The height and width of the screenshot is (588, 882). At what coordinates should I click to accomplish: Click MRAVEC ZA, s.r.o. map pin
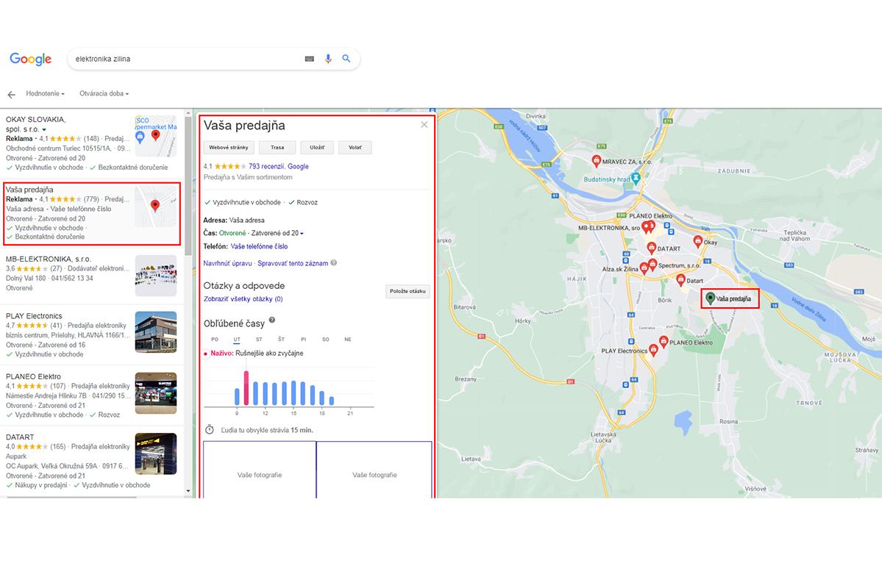[597, 162]
